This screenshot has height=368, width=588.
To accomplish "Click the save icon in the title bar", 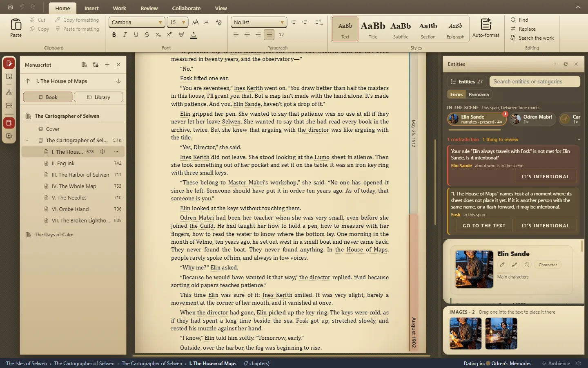I will pyautogui.click(x=10, y=7).
